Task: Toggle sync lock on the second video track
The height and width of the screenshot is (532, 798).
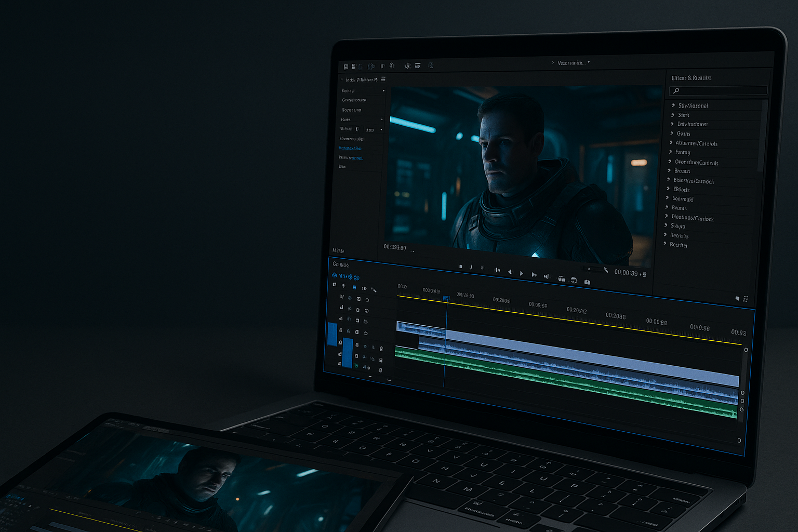Action: coord(349,309)
